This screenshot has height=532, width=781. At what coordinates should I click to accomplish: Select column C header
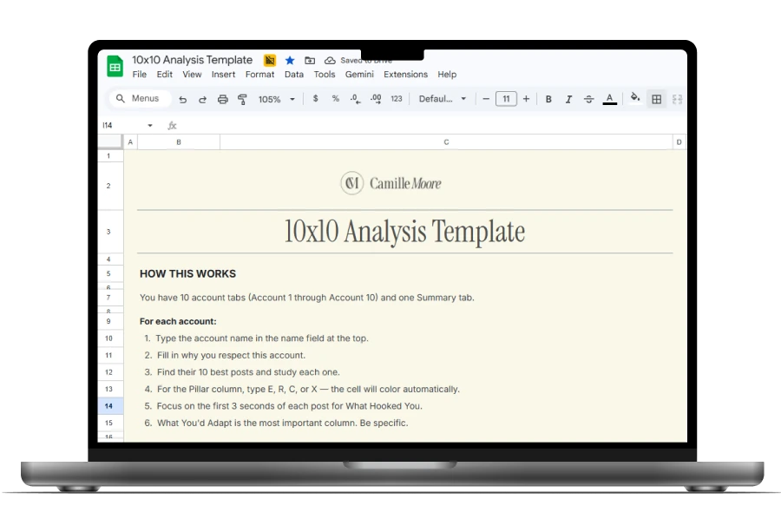click(446, 142)
